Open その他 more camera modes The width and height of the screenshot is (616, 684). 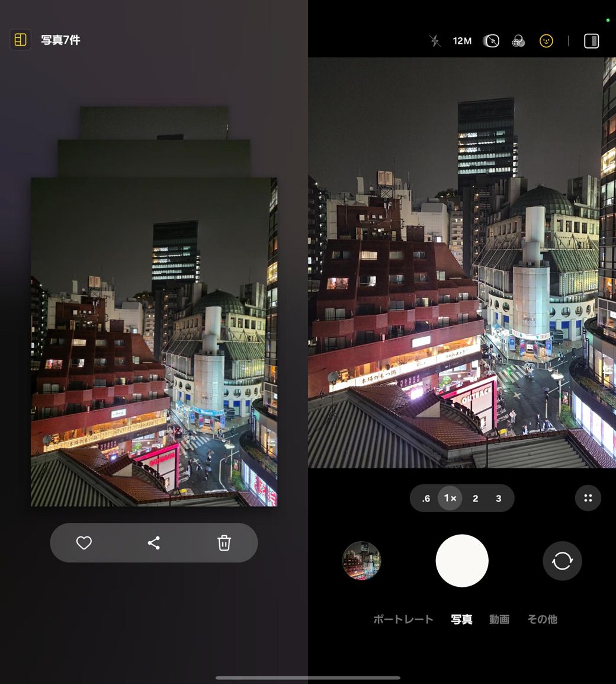click(x=542, y=619)
